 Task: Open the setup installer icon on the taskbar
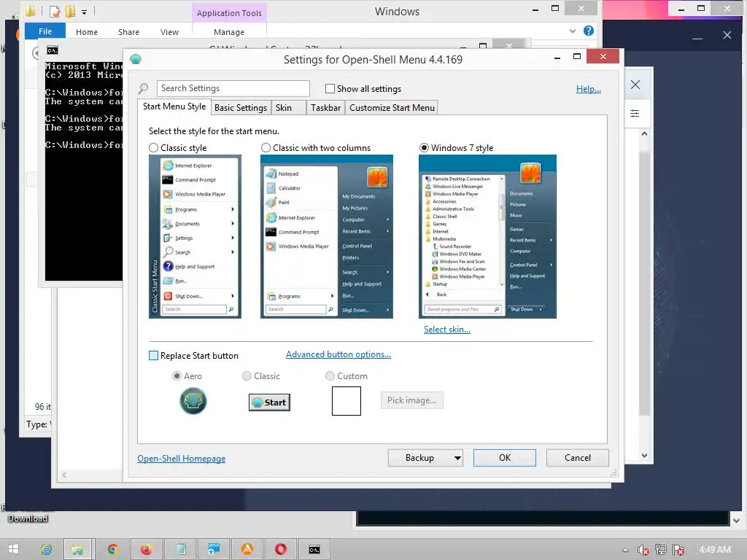tap(214, 549)
